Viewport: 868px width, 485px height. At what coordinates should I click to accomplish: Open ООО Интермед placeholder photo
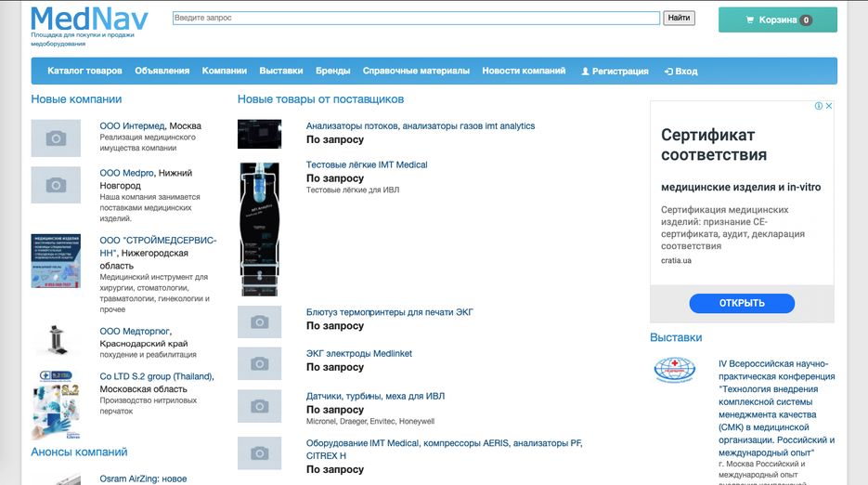[56, 138]
